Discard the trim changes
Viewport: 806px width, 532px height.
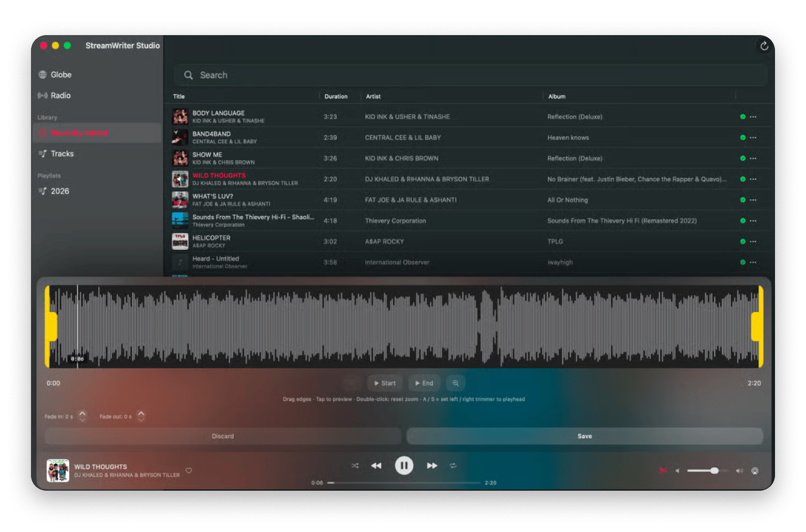pos(223,436)
